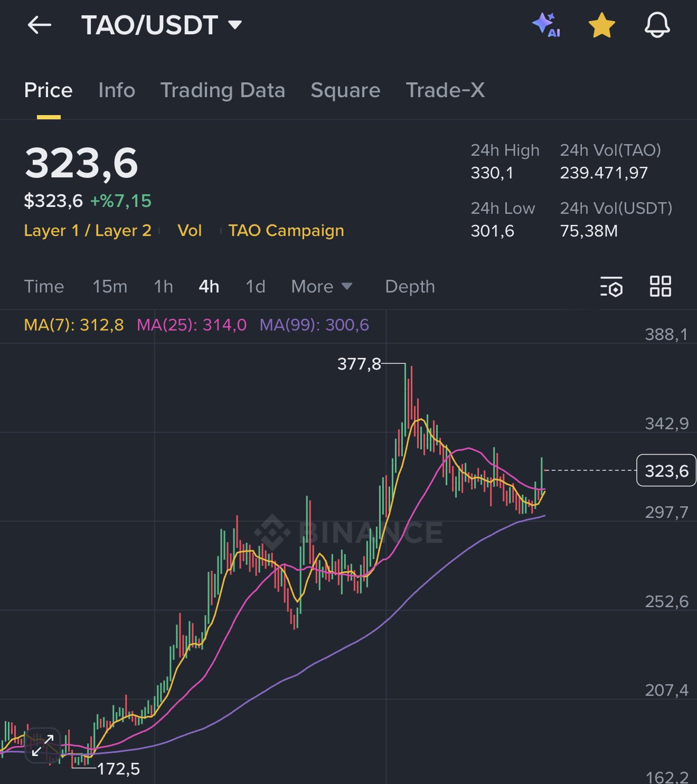Open the four-square grid layout icon

(660, 287)
